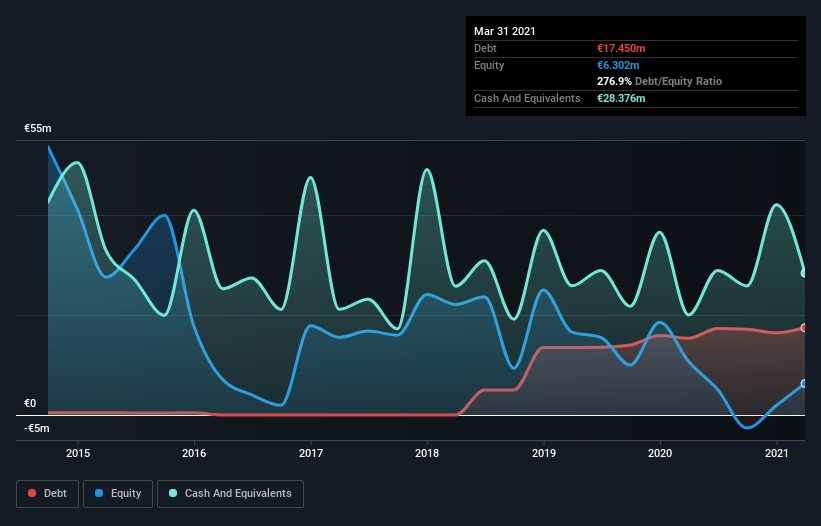This screenshot has height=526, width=821.
Task: Click the Debt end-point marker on the chart
Action: pyautogui.click(x=804, y=328)
